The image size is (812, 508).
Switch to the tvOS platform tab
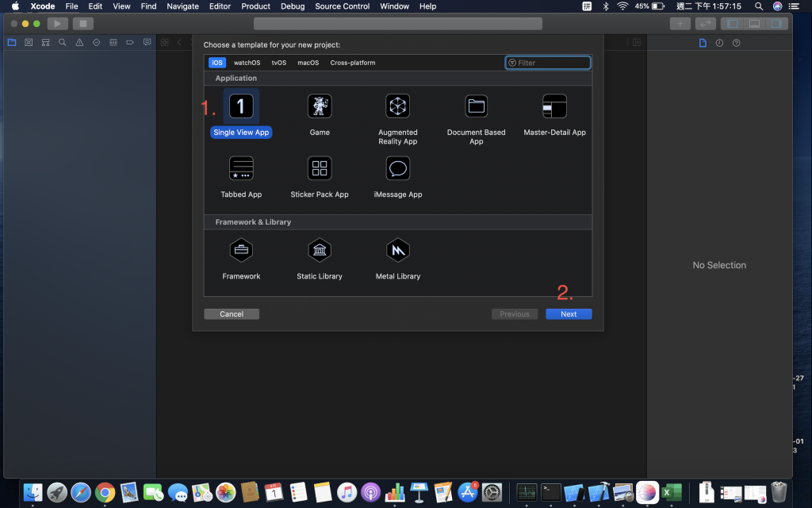(x=279, y=63)
